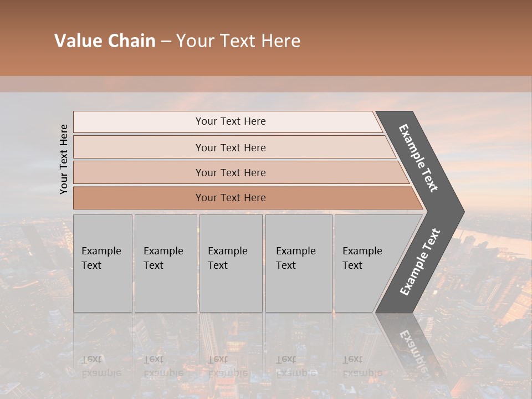Click the mirrored reflection text below third box
Image resolution: width=532 pixels, height=399 pixels.
tap(228, 366)
